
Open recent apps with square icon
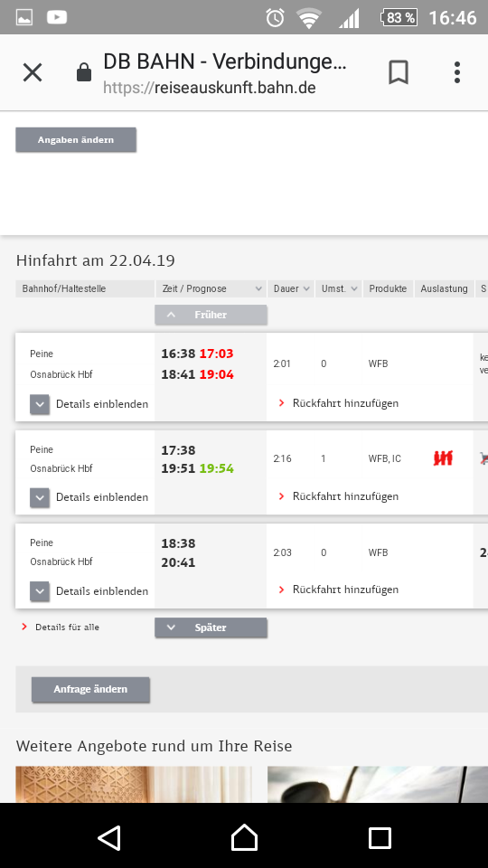(380, 838)
